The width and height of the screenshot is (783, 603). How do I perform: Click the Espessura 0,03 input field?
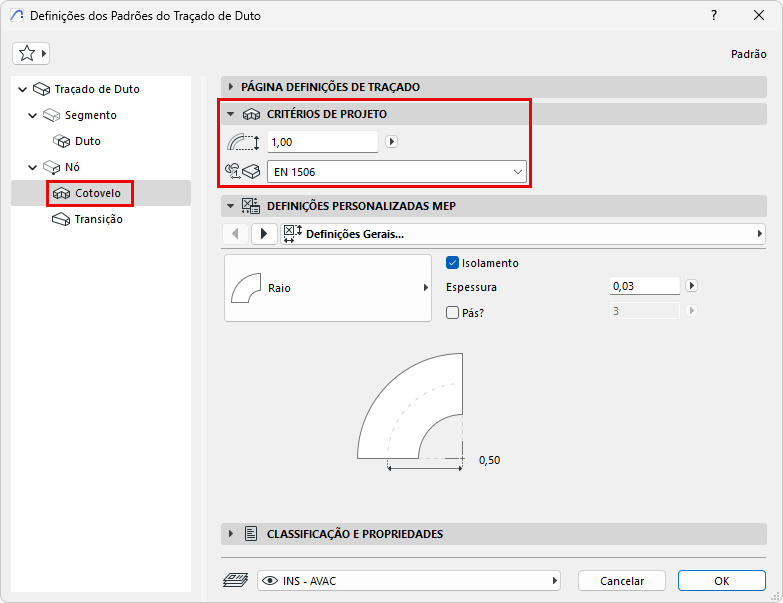point(644,286)
